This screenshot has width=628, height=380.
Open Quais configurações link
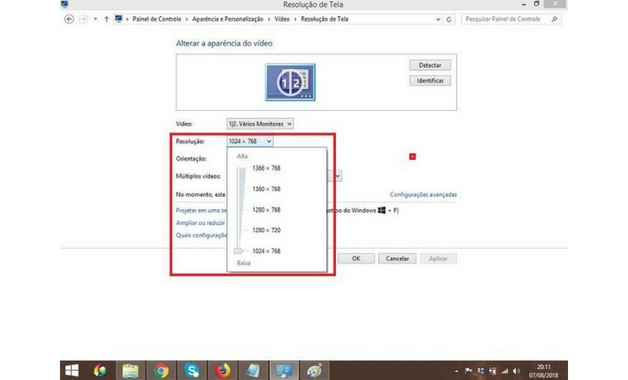tap(201, 235)
